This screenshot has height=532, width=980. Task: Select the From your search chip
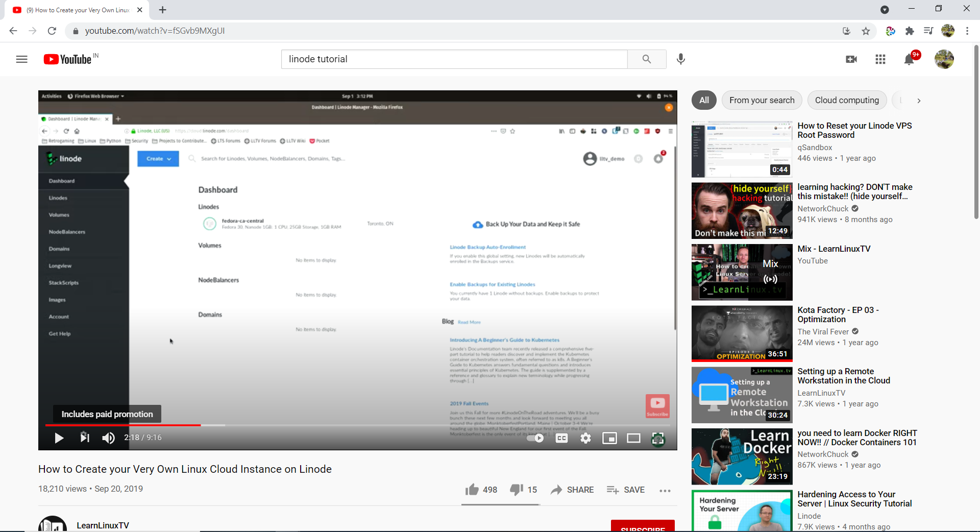tap(762, 100)
